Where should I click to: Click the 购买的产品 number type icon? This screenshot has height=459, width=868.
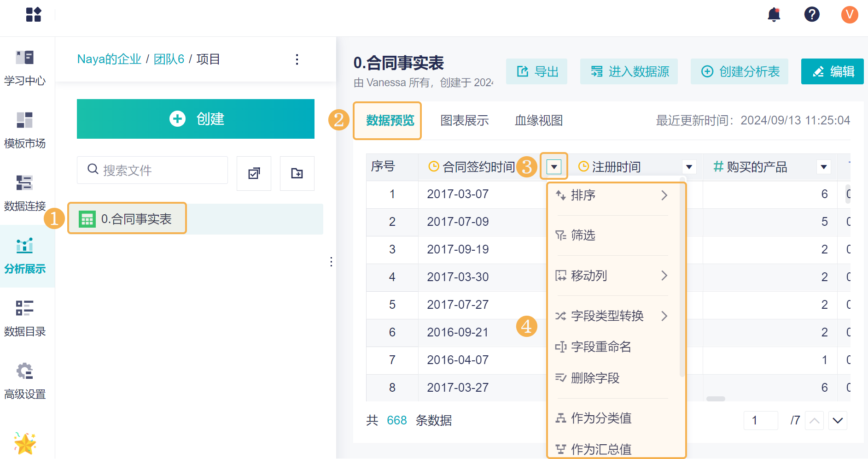718,166
